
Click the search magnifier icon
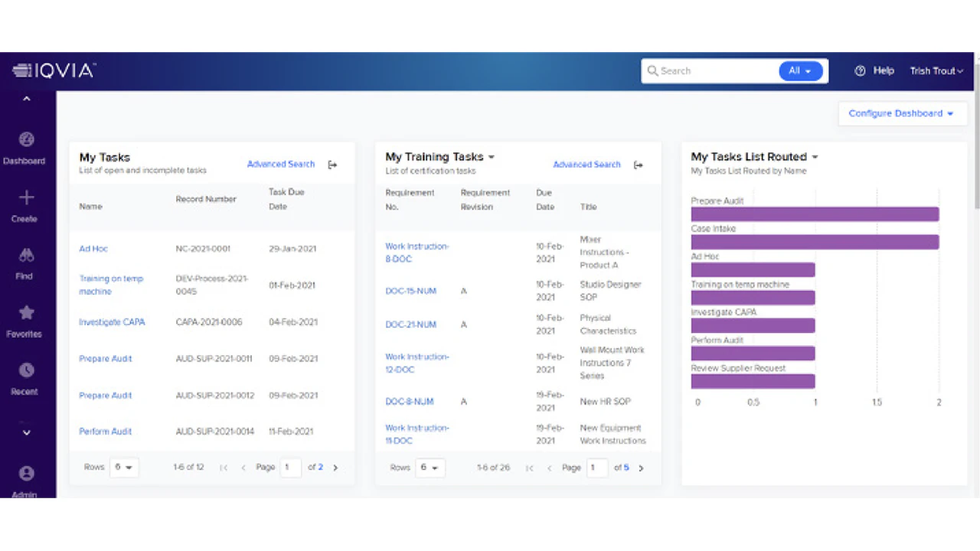(652, 70)
